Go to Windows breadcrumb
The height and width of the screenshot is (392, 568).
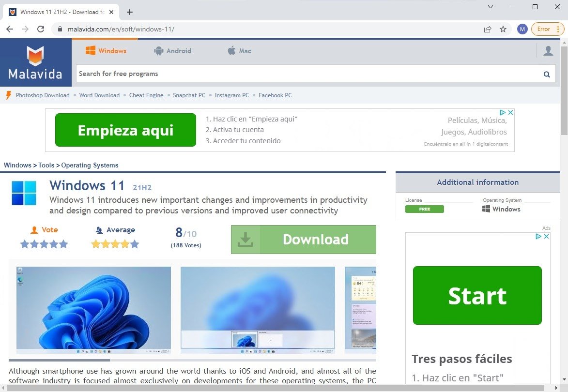click(17, 166)
